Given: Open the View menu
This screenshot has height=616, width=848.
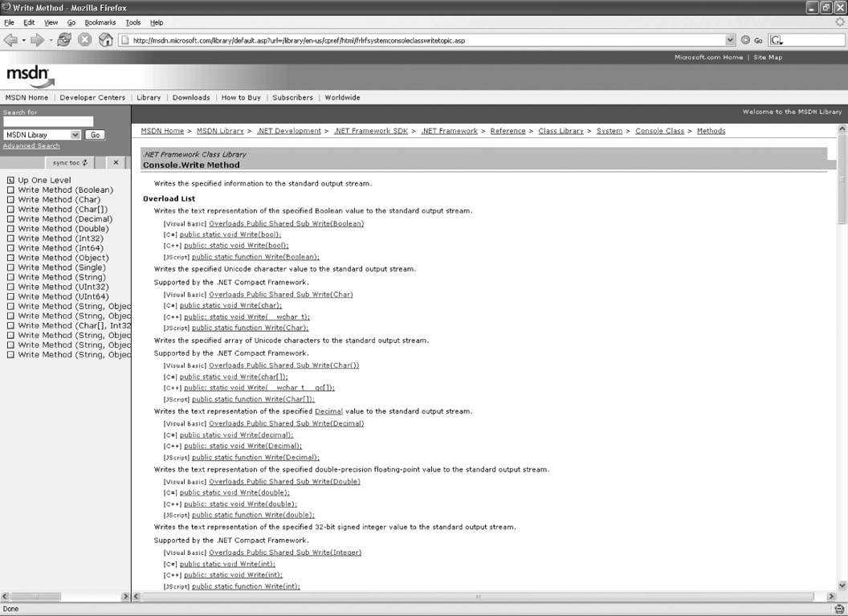Looking at the screenshot, I should [x=51, y=22].
